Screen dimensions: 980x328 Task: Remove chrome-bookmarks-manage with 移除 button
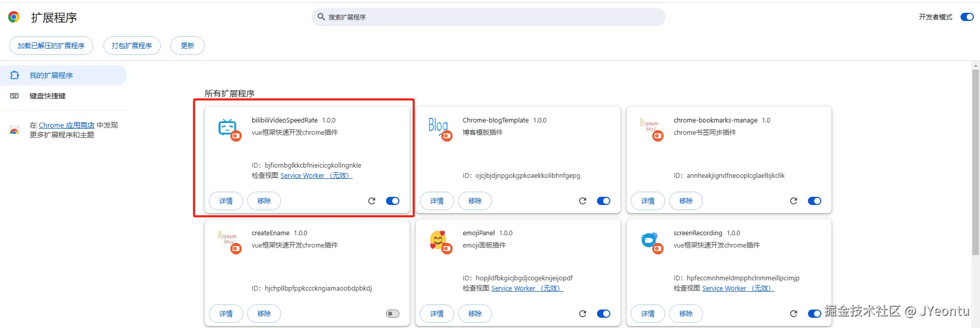(686, 201)
